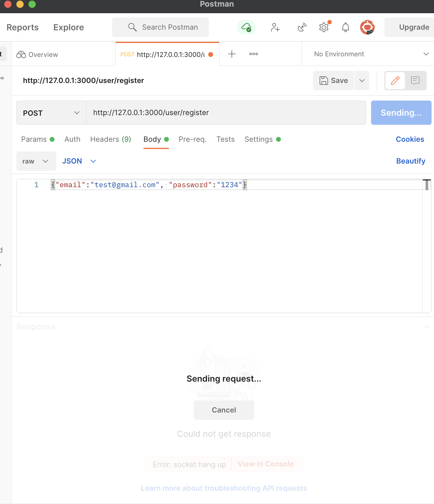Click the request title http://127.0.0.1:3000/user/register

[84, 81]
